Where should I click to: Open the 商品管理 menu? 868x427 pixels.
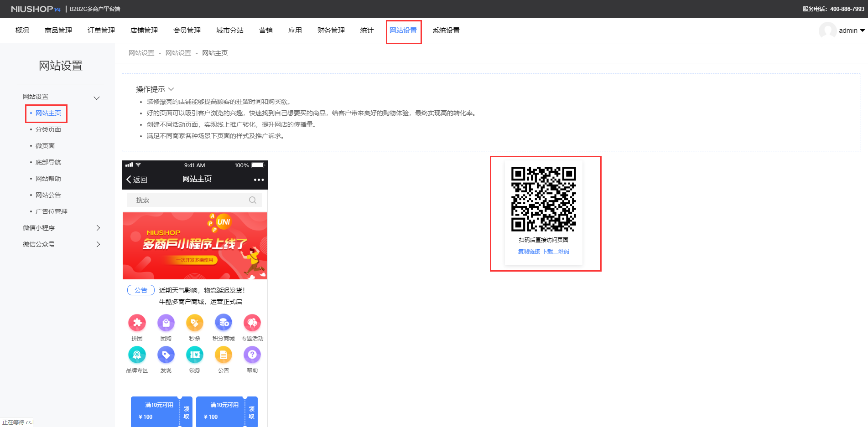[x=58, y=31]
